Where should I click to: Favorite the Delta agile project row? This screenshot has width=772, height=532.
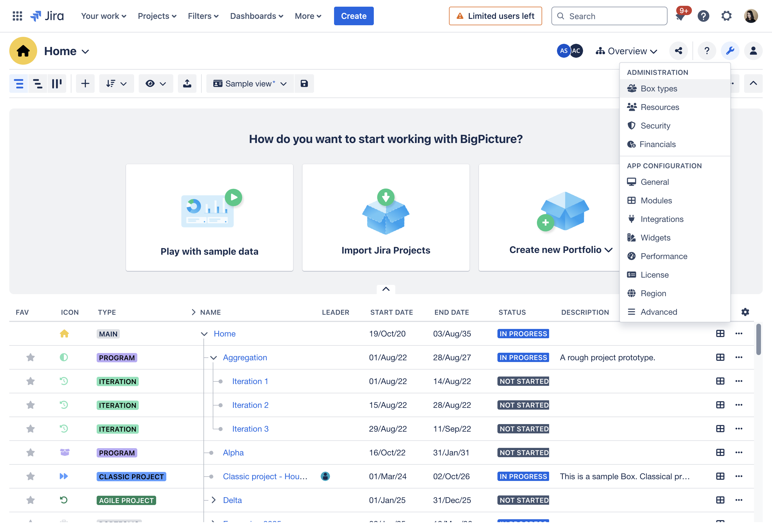point(31,500)
